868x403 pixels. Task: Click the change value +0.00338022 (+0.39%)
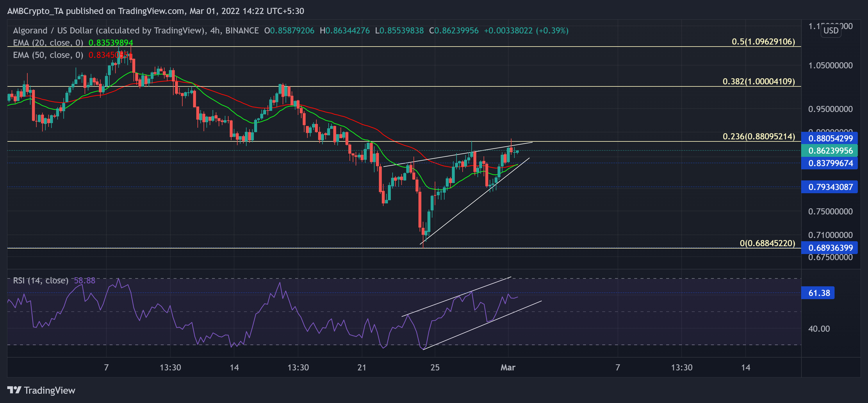[x=526, y=31]
